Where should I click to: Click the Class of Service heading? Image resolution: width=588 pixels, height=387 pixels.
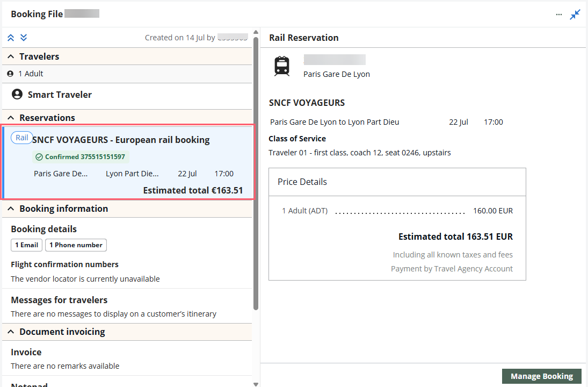[x=297, y=139]
